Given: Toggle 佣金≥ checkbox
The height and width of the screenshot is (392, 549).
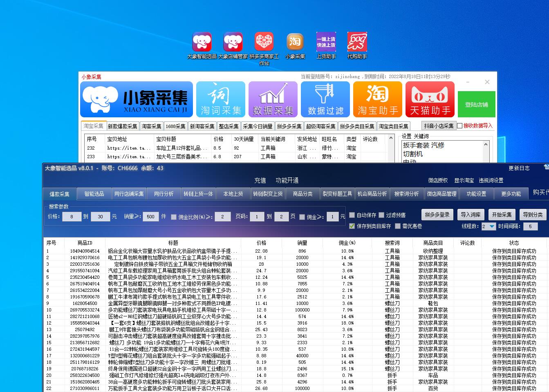Looking at the screenshot, I should [x=302, y=217].
